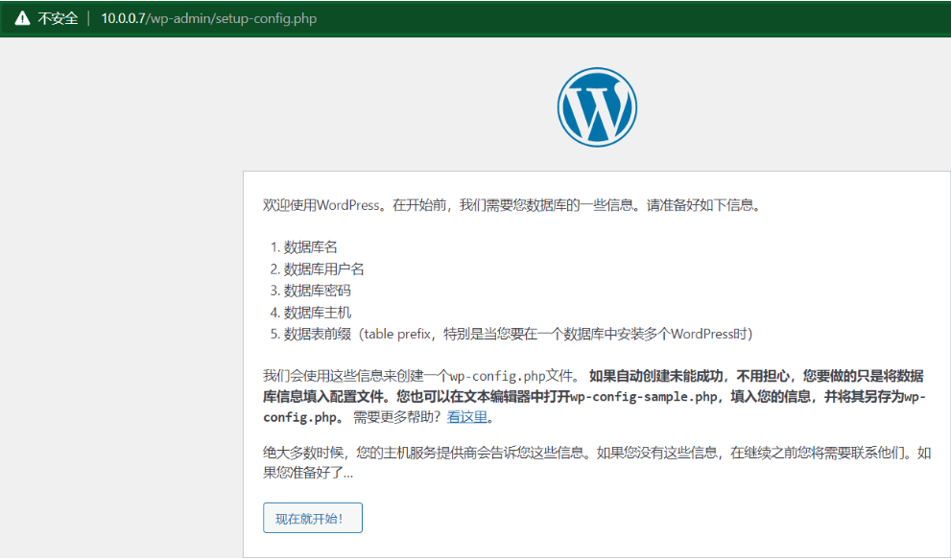
Task: Click the '不安全' security label
Action: tap(59, 18)
